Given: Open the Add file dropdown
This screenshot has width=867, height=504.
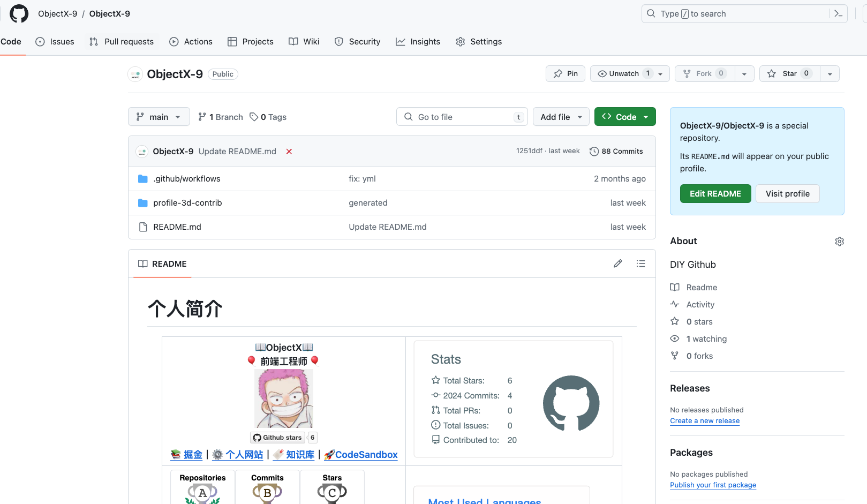Looking at the screenshot, I should click(561, 117).
